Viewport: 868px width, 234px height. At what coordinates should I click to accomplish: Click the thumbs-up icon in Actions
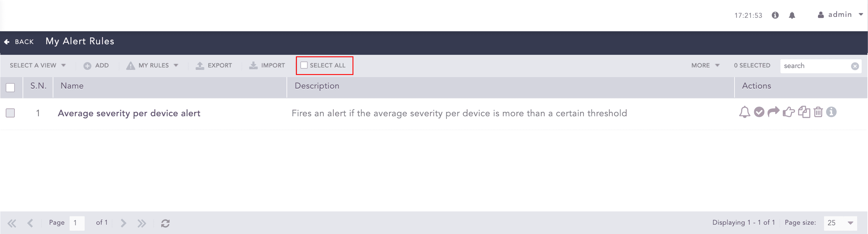click(x=788, y=112)
